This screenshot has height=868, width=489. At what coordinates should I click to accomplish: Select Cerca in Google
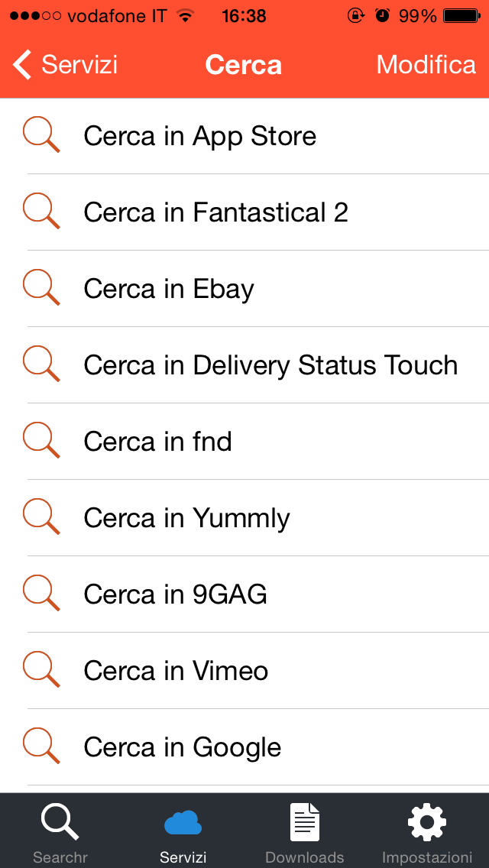click(x=182, y=747)
